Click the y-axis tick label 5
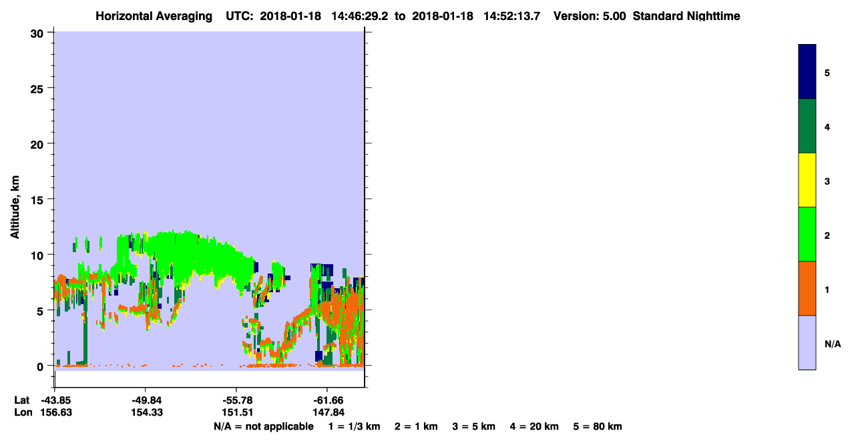Viewport: 868px width, 445px height. click(41, 310)
